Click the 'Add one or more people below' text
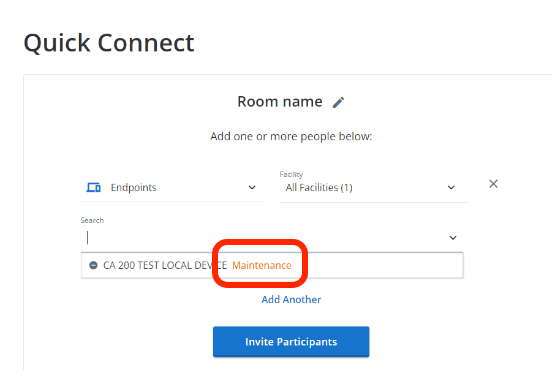The height and width of the screenshot is (392, 555). (x=292, y=137)
